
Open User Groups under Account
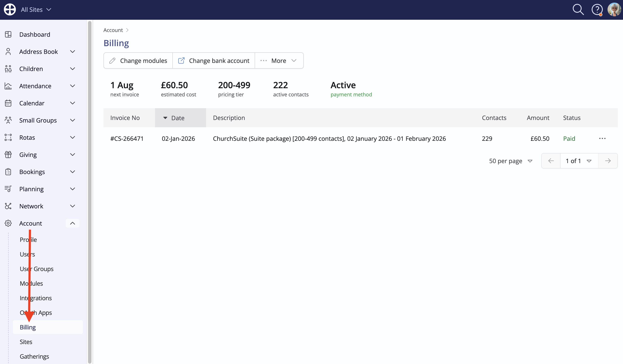[36, 269]
